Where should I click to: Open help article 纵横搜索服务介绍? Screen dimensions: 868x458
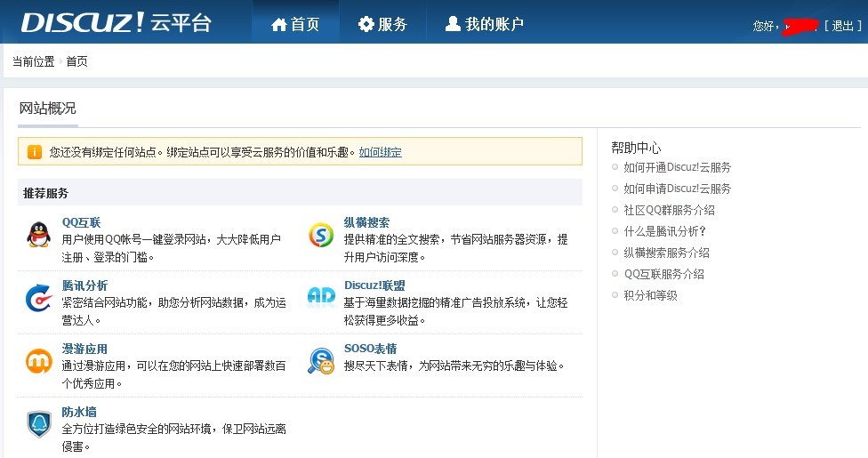666,253
